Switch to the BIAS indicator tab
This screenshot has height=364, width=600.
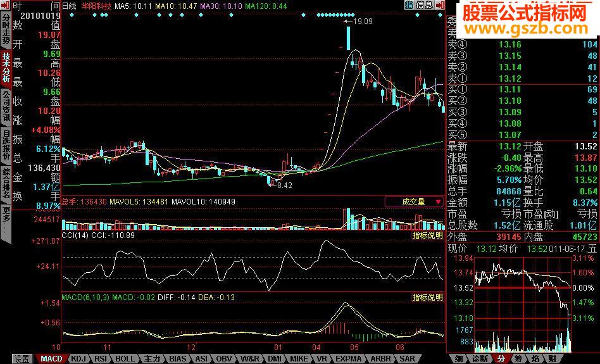[x=178, y=359]
